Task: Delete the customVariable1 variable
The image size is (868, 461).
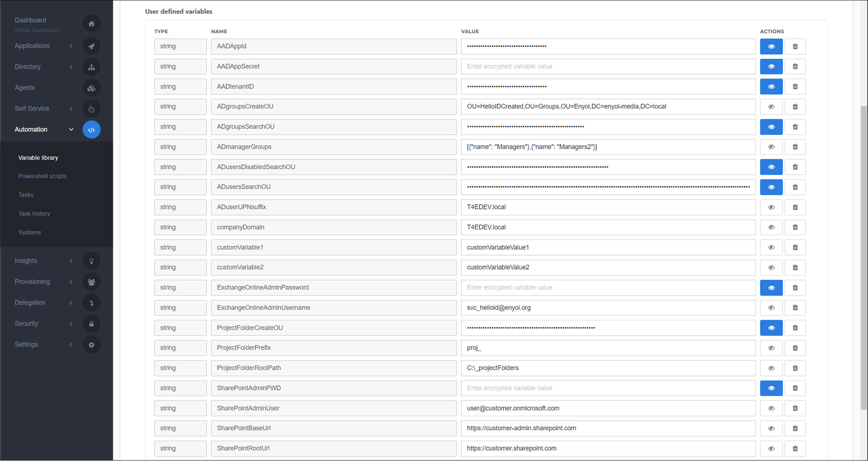Action: click(795, 247)
